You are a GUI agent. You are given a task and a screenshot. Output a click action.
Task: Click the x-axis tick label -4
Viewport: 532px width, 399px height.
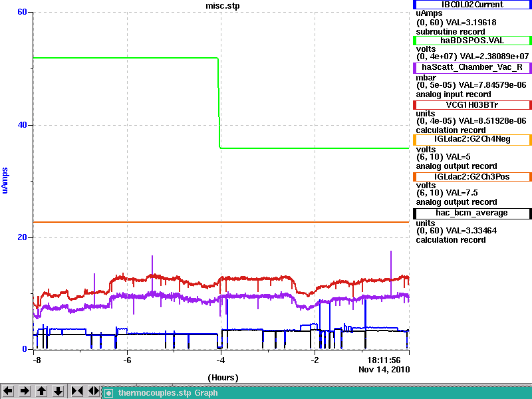click(x=221, y=360)
